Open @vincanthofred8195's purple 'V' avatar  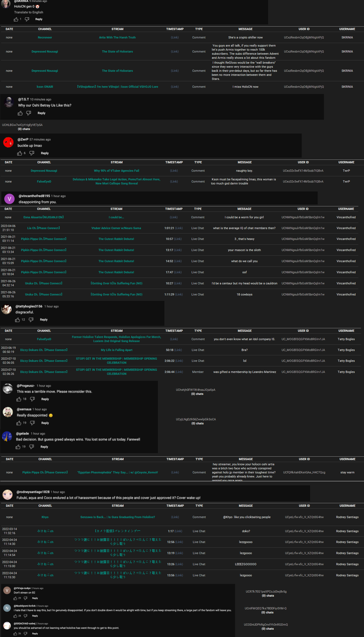[9, 199]
